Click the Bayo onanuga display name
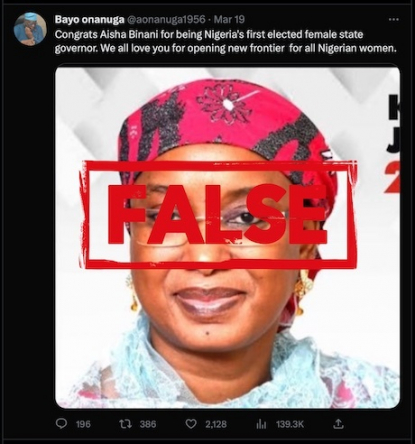 (89, 20)
